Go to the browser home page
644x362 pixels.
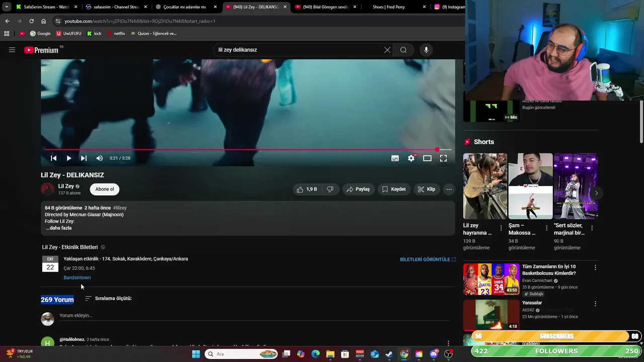[x=43, y=21]
